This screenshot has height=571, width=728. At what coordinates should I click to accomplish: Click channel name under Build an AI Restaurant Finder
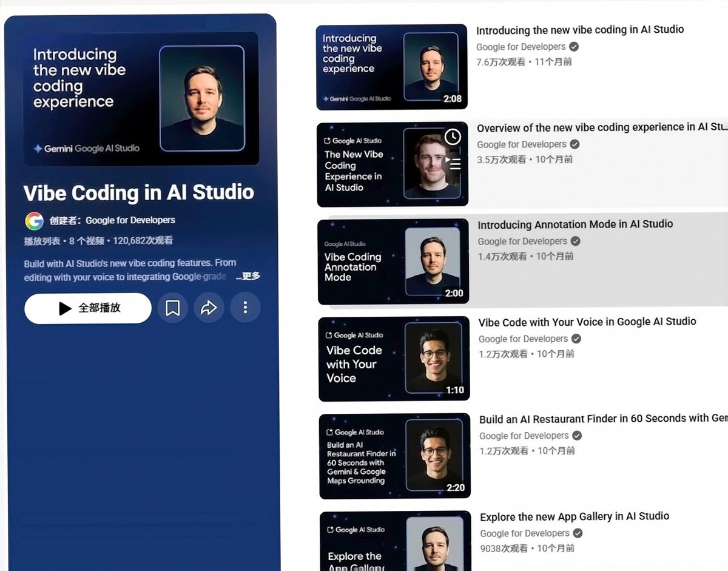click(x=524, y=436)
